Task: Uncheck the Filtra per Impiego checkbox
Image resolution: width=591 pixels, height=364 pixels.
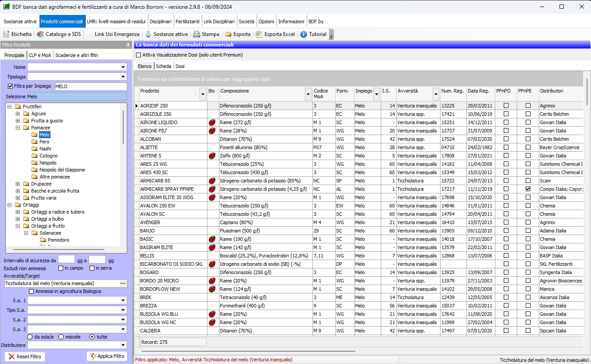Action: click(11, 86)
